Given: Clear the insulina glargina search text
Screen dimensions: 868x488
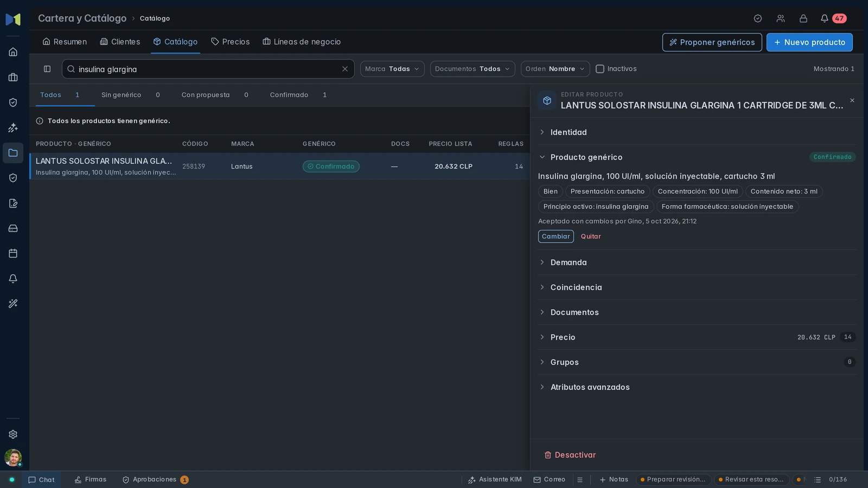Looking at the screenshot, I should [x=345, y=69].
